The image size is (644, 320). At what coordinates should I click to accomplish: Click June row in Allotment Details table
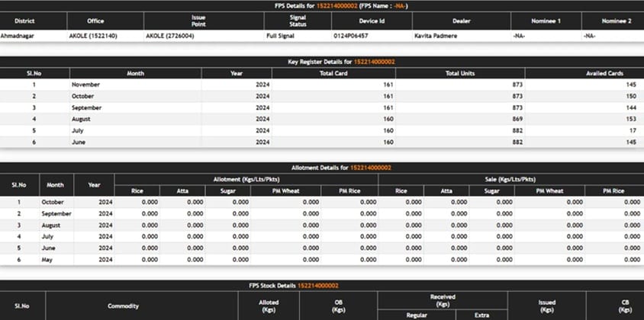coord(322,248)
